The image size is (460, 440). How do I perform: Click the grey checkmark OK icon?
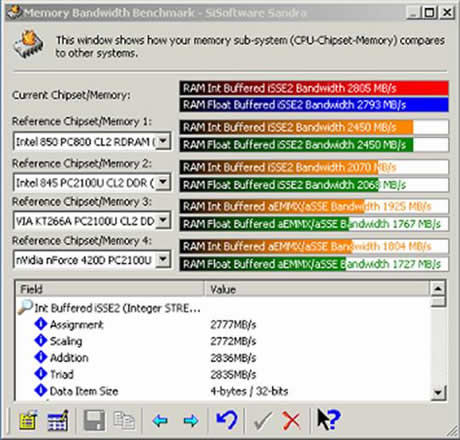263,421
